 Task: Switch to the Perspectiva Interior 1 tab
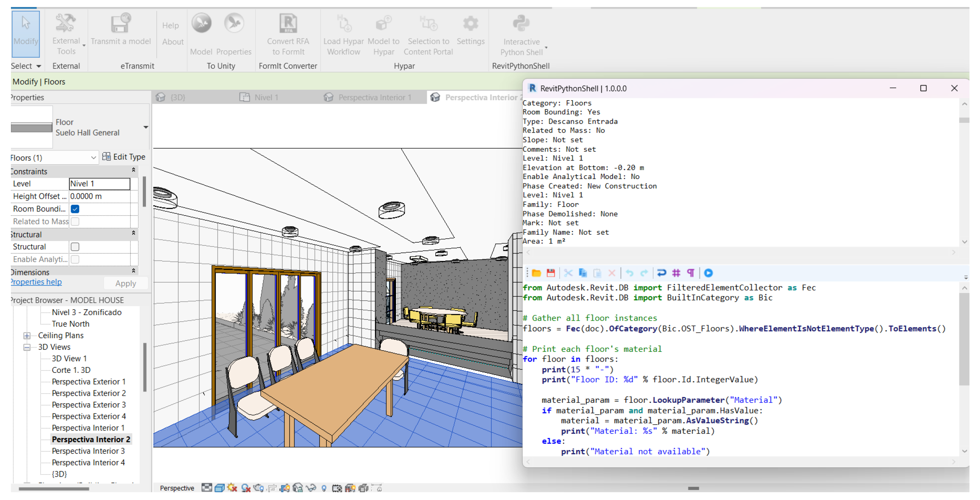[x=374, y=98]
